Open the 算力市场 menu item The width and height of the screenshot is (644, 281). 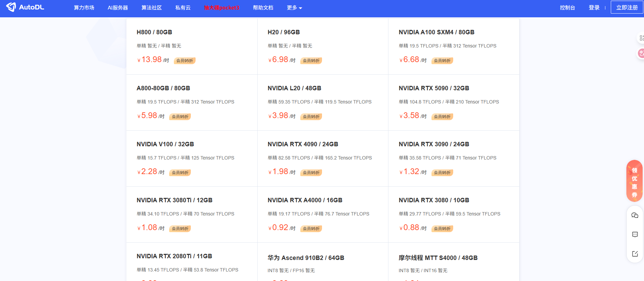click(84, 7)
